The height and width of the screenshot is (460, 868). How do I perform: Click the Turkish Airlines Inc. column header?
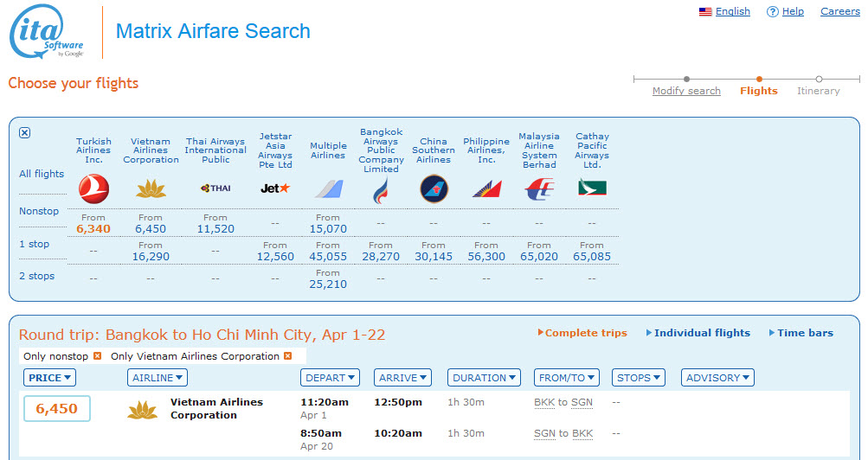point(93,150)
